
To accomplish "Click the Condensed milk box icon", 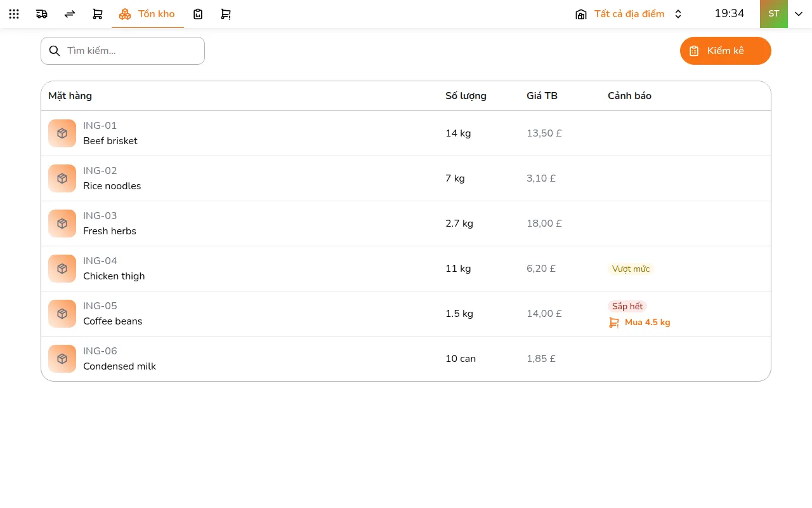I will (62, 359).
